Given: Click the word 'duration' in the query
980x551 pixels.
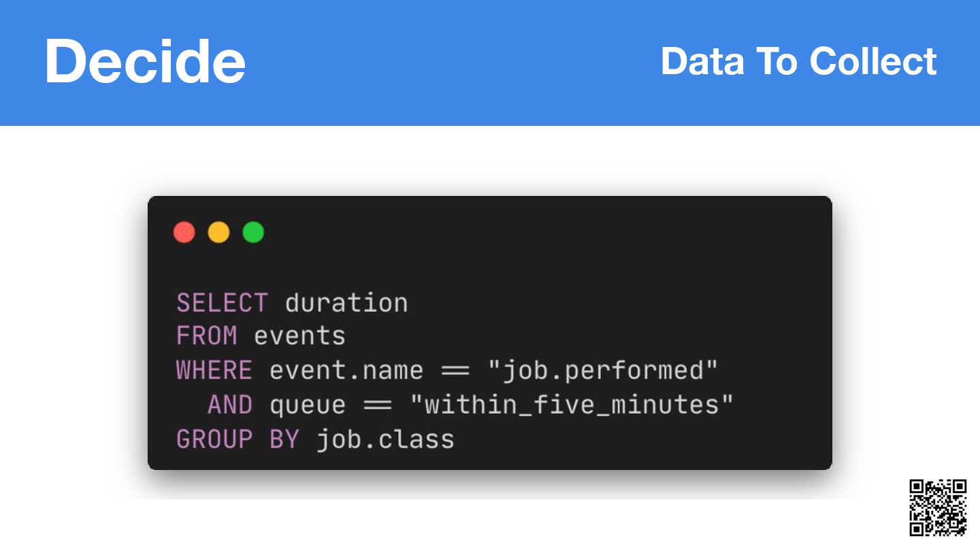Looking at the screenshot, I should click(346, 303).
